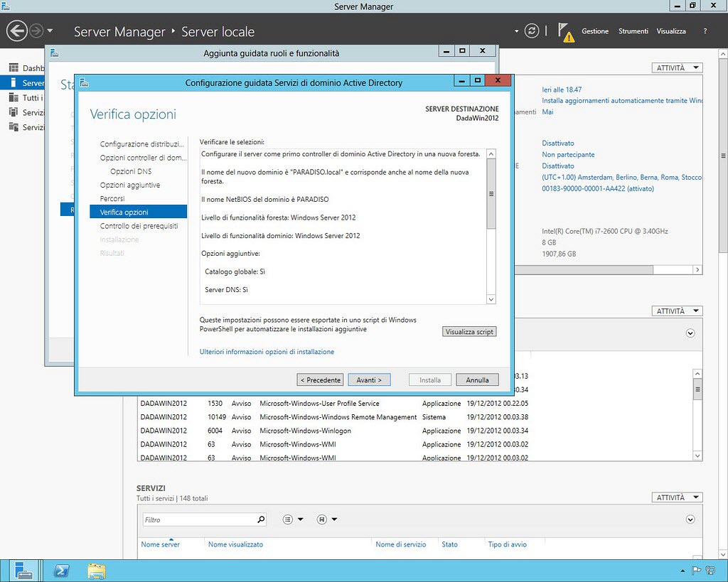Click the Ieri alle 18.47 link
Screen dimensions: 728x582
point(562,90)
